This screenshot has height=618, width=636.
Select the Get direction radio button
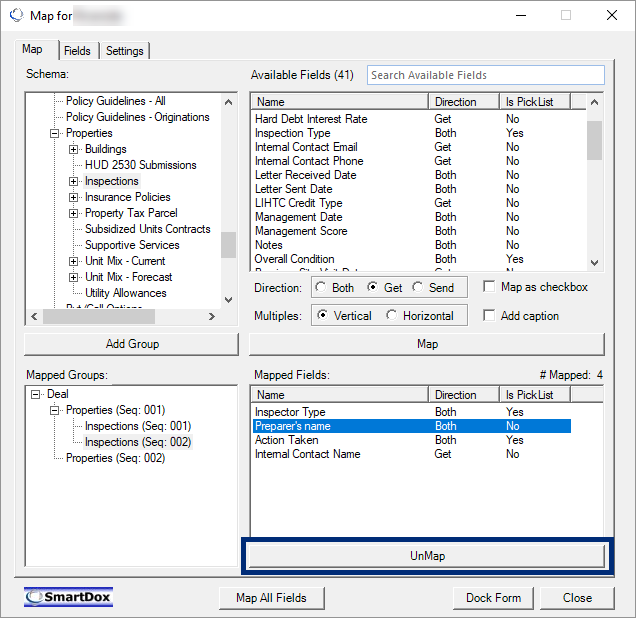(x=372, y=287)
